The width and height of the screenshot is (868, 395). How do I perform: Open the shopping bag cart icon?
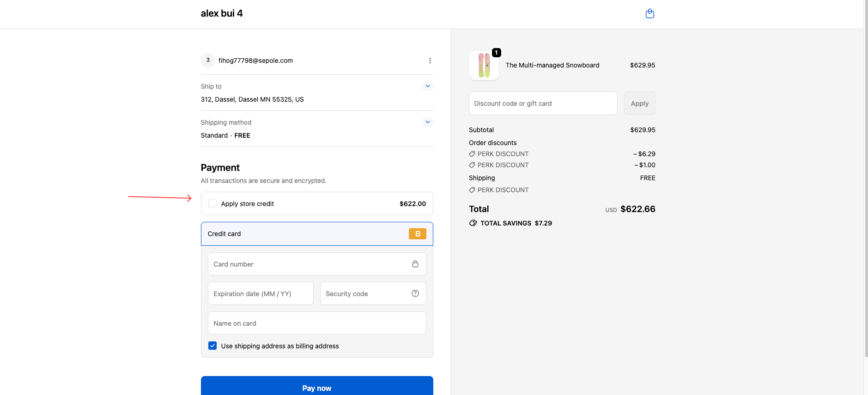tap(649, 14)
